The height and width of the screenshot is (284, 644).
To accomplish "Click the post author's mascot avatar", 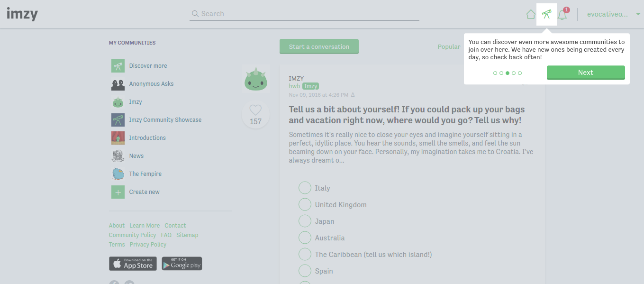I will (256, 78).
